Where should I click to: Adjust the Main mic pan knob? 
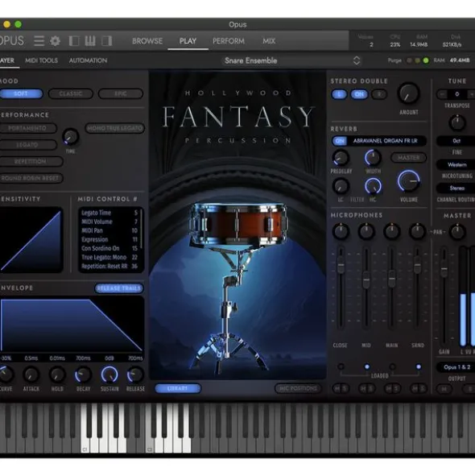click(x=392, y=231)
